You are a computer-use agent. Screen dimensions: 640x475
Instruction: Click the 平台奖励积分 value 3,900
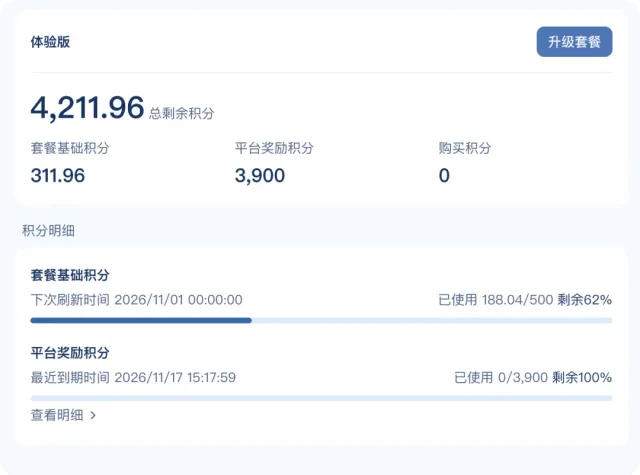click(260, 175)
